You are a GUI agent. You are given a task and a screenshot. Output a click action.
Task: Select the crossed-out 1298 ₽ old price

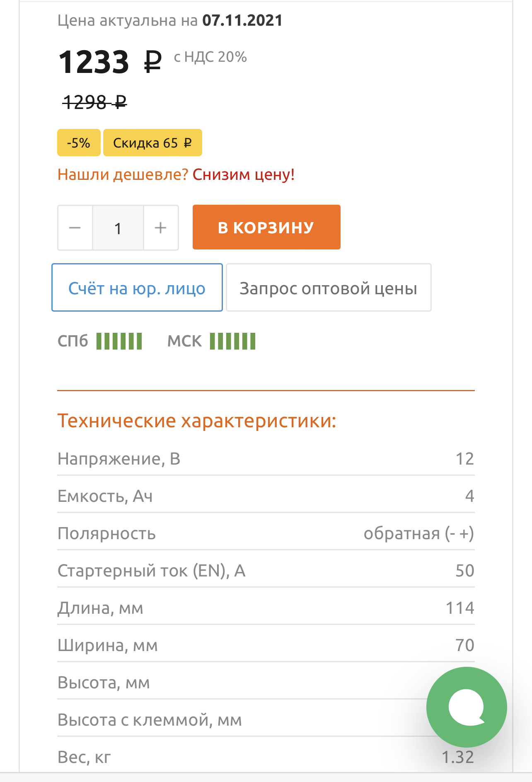tap(94, 102)
